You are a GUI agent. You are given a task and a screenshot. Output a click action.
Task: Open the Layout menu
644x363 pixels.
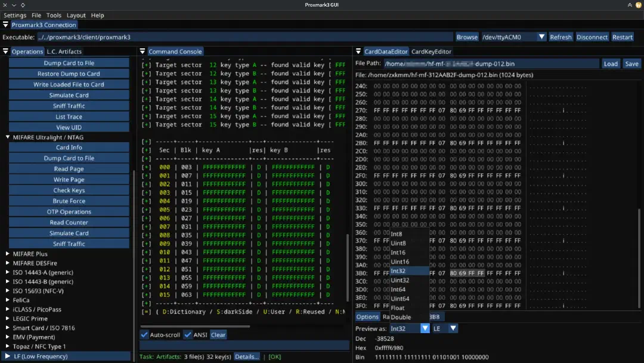click(x=76, y=15)
